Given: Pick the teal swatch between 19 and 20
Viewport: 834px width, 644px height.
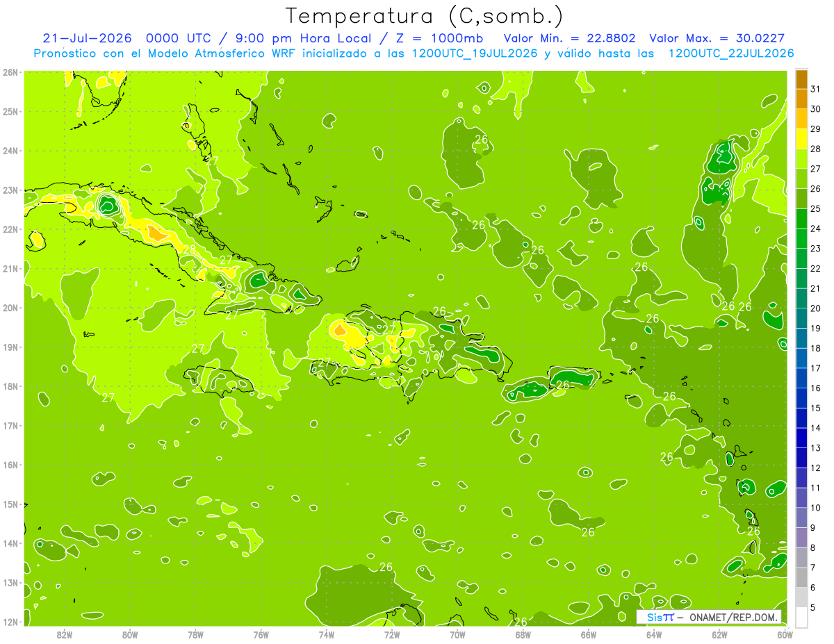Looking at the screenshot, I should 801,318.
